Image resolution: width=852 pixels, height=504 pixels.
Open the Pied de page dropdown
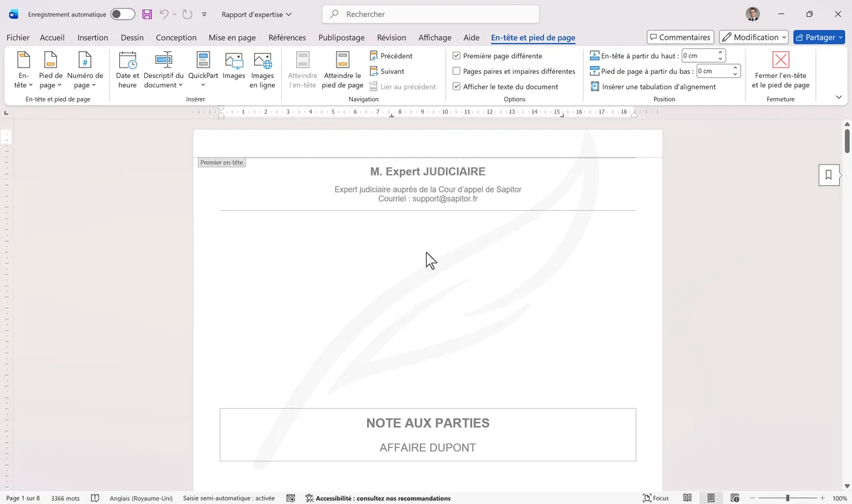[x=50, y=69]
